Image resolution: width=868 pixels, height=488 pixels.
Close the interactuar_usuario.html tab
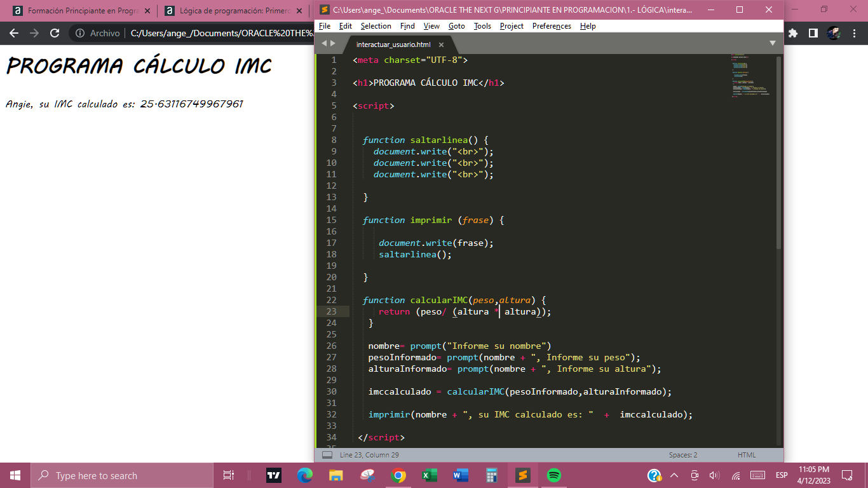point(441,45)
